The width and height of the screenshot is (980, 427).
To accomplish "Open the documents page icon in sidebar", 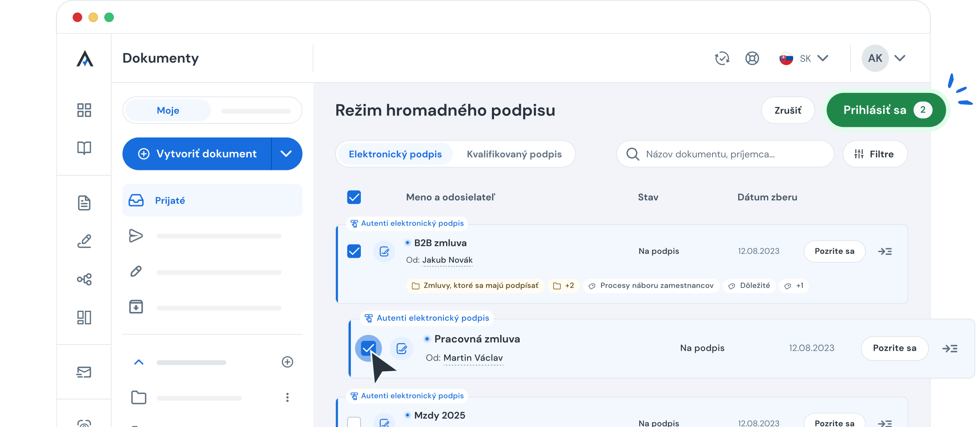I will (x=84, y=203).
